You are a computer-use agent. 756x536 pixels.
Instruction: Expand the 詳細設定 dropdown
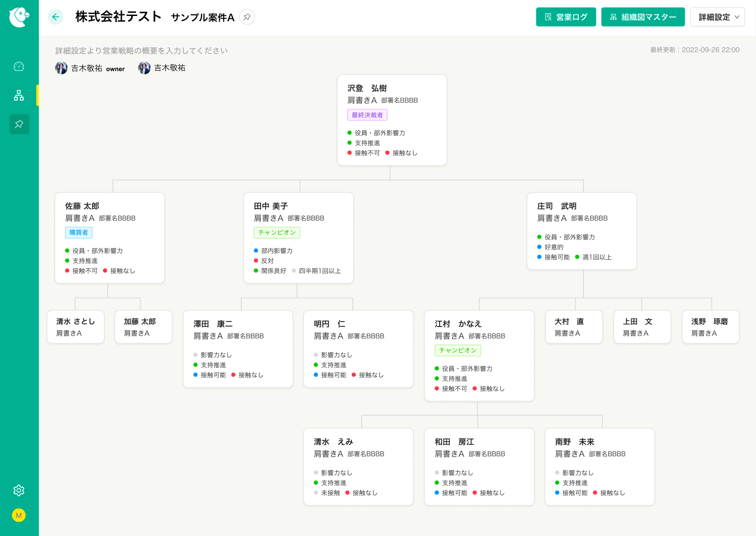click(x=717, y=17)
